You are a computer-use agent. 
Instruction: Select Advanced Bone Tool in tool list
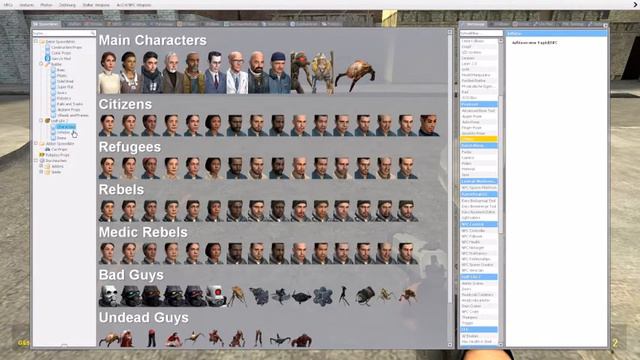[x=478, y=111]
